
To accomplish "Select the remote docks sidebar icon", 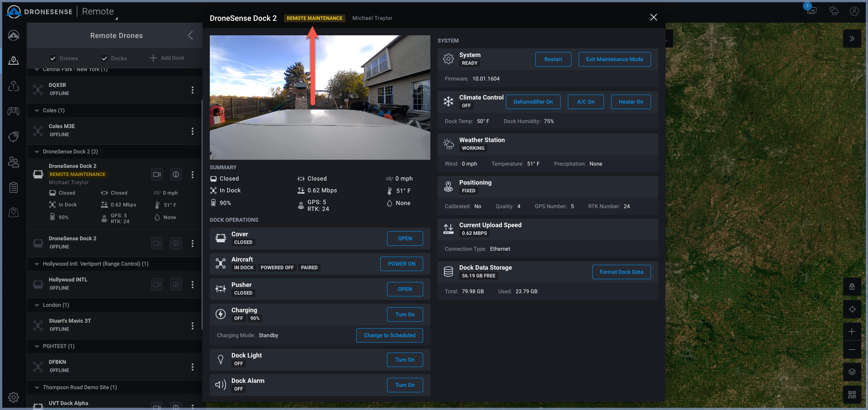I will tap(14, 60).
